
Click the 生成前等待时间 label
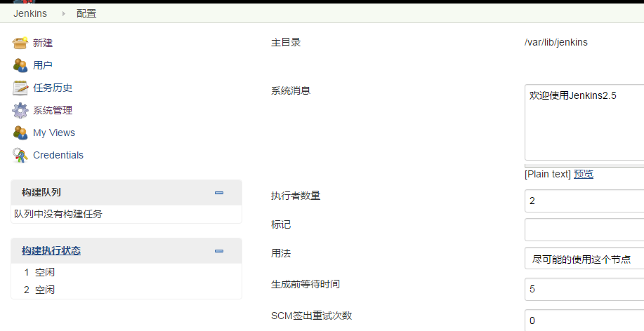[x=305, y=284]
